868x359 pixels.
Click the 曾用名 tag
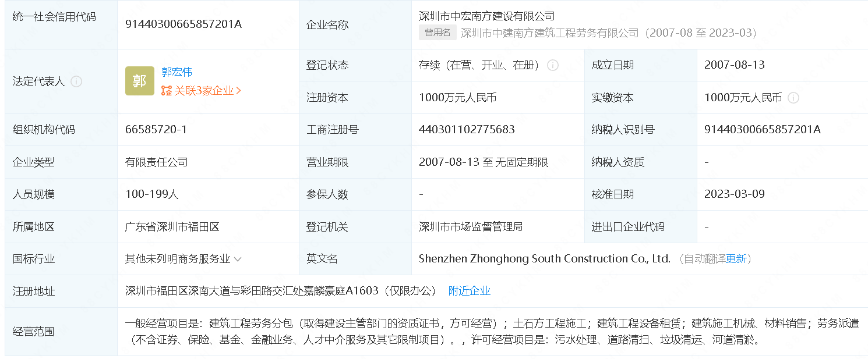(x=437, y=33)
